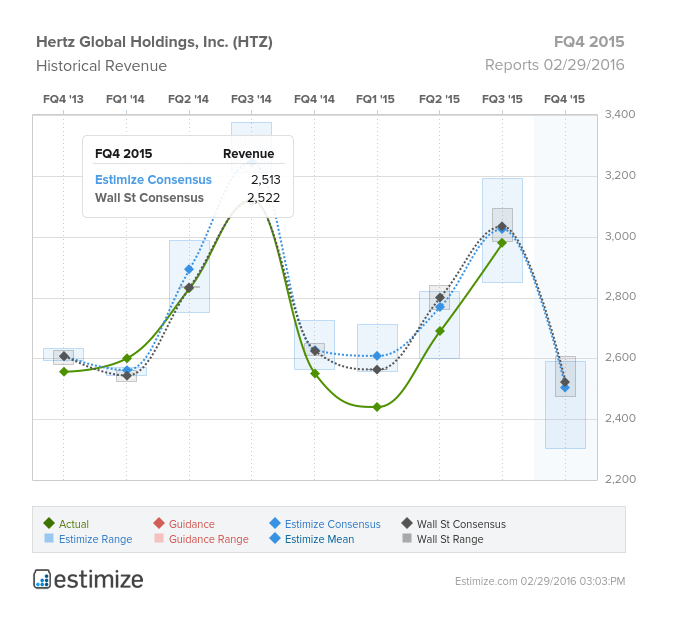Toggle the Guidance Range legend label

coord(209,539)
